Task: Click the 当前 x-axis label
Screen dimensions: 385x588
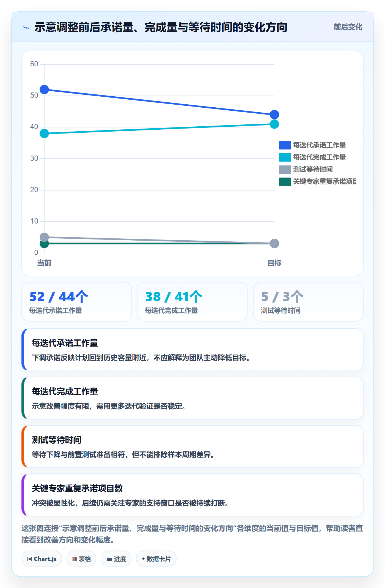Action: coord(44,263)
